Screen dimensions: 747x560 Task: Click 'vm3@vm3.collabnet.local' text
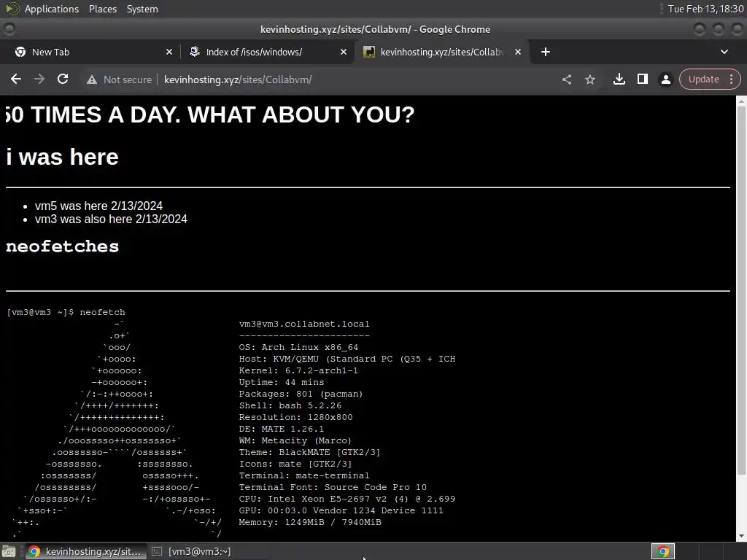pos(304,324)
